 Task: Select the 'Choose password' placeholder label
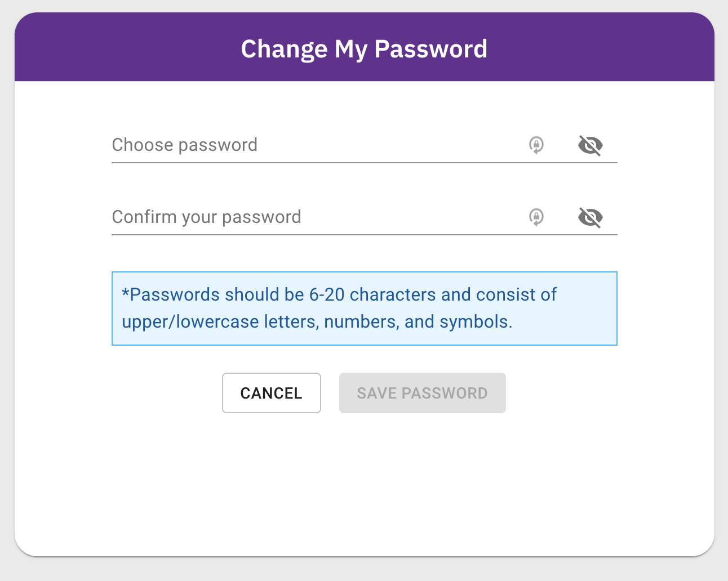pyautogui.click(x=185, y=145)
